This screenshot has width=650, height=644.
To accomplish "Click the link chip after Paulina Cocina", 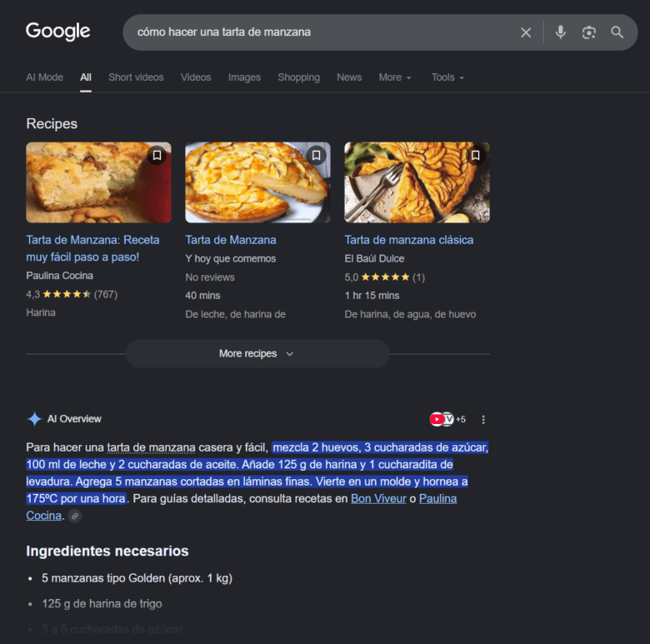I will click(75, 516).
